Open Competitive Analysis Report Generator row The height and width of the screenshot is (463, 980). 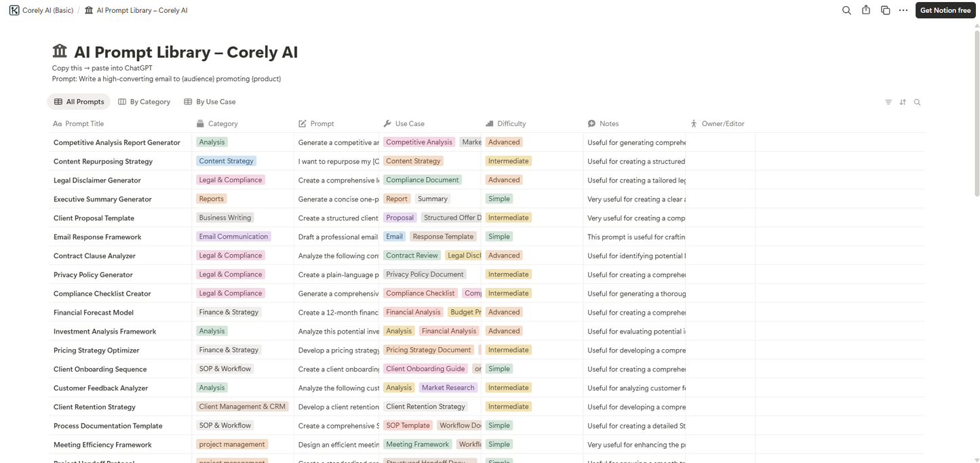(x=117, y=142)
